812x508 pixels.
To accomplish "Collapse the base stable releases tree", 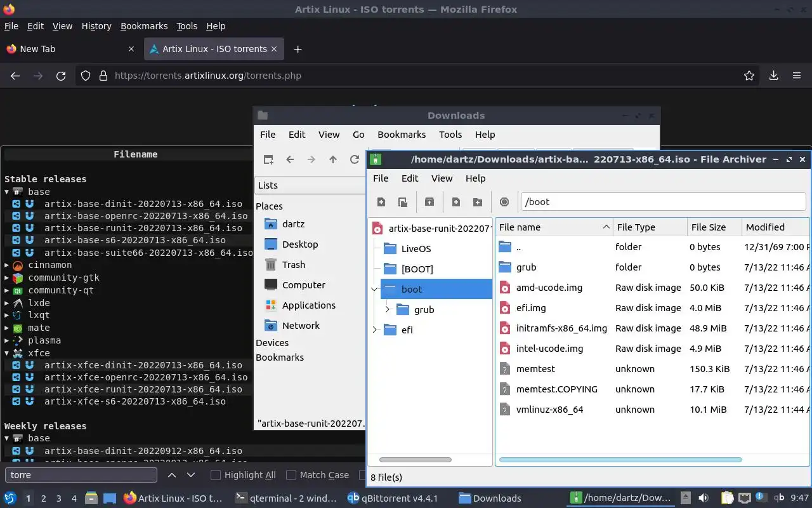I will pyautogui.click(x=7, y=192).
